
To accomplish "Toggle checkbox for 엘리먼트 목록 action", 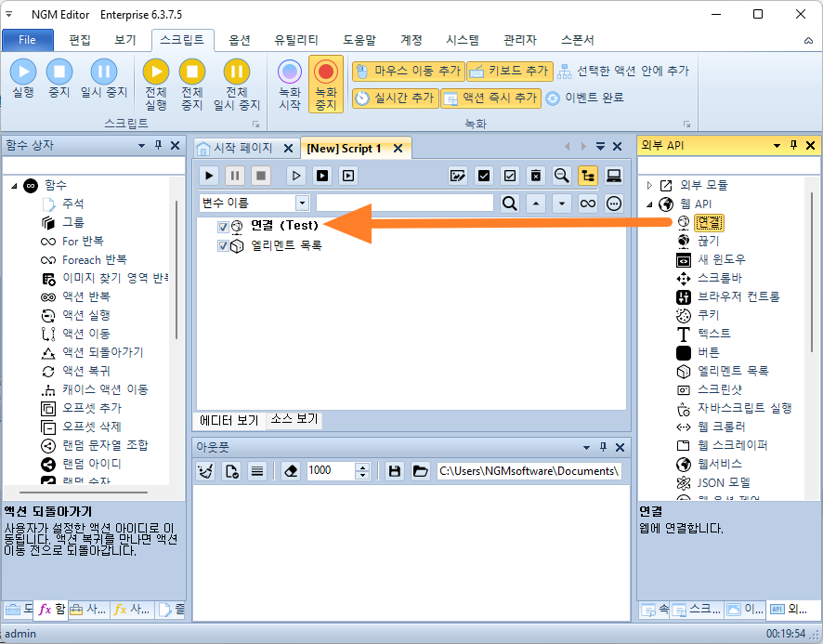I will pos(223,246).
